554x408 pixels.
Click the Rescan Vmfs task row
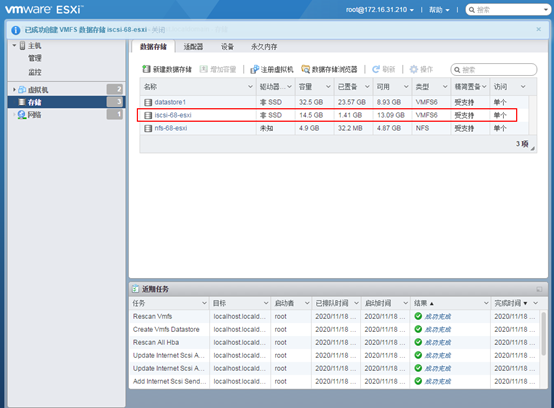[334, 317]
